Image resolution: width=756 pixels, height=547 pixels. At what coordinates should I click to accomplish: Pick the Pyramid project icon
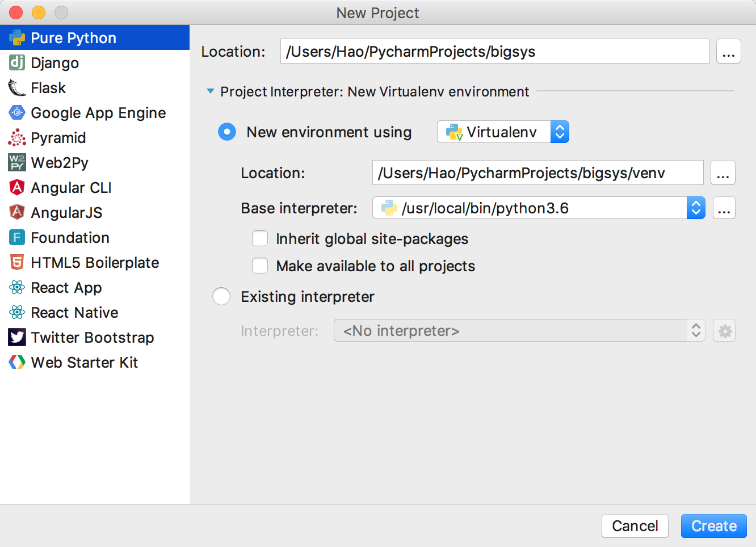click(17, 138)
